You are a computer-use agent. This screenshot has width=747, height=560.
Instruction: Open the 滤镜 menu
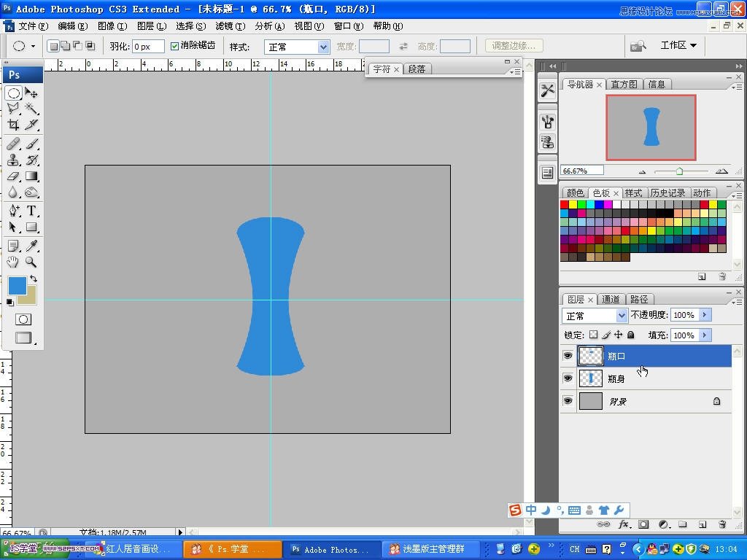click(x=229, y=26)
